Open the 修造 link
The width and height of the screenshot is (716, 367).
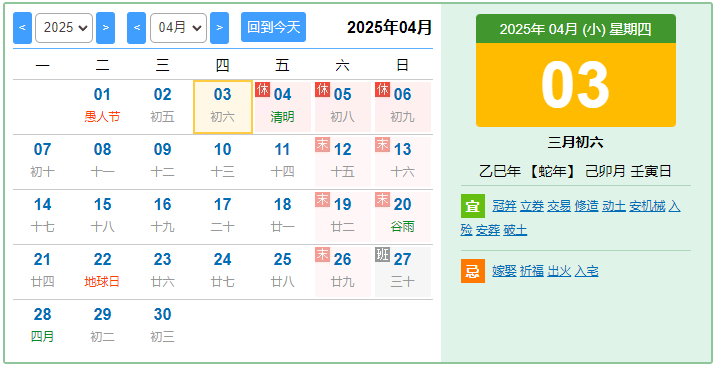click(x=587, y=206)
